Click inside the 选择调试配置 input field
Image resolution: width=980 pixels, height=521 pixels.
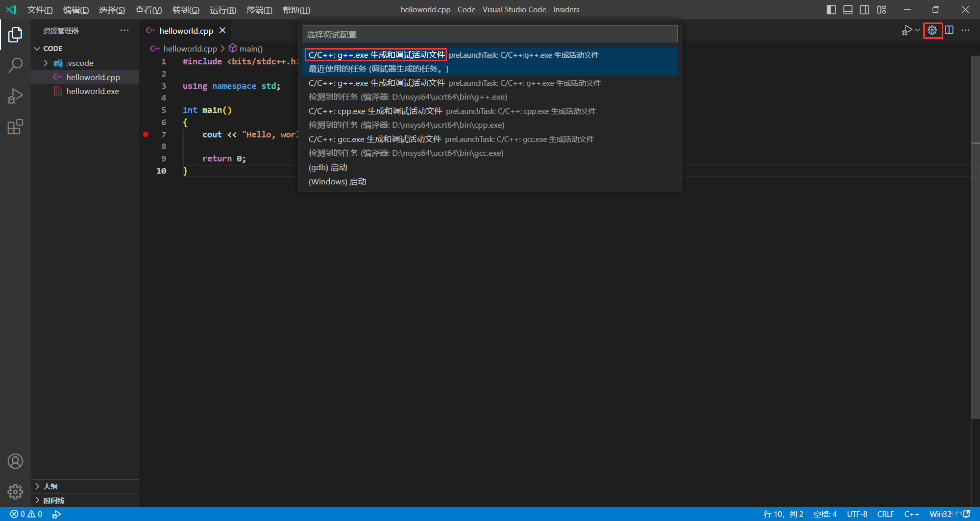490,34
